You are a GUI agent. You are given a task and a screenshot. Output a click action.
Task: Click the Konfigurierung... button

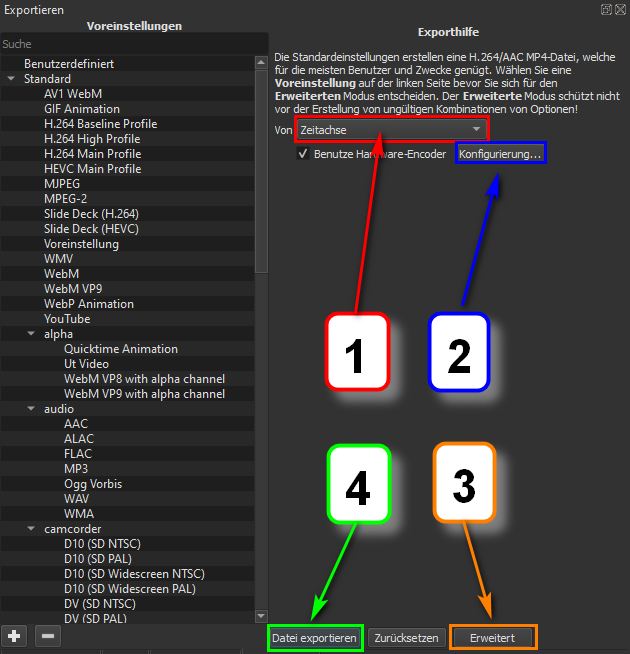pyautogui.click(x=500, y=155)
